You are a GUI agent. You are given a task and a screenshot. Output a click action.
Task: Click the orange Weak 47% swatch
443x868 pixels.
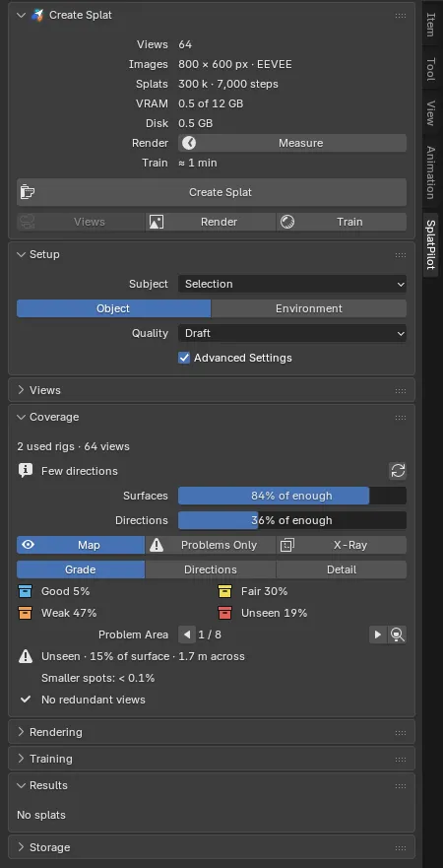(25, 614)
